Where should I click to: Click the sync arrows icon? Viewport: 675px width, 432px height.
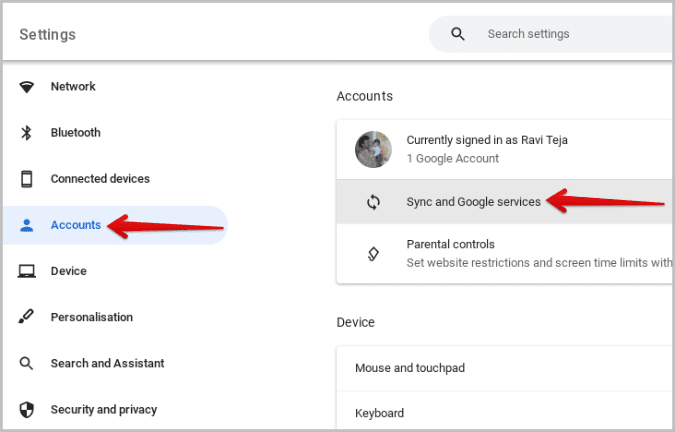373,202
